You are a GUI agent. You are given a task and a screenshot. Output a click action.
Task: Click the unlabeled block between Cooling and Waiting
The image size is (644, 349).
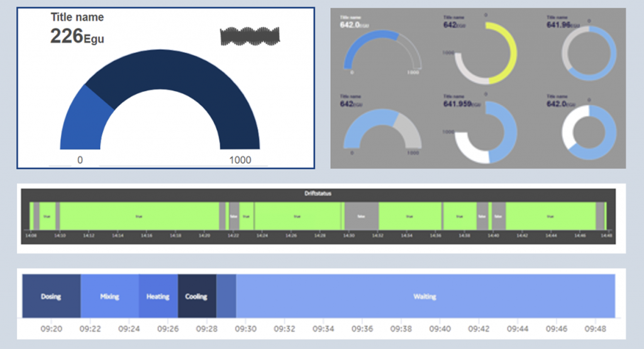tap(226, 296)
